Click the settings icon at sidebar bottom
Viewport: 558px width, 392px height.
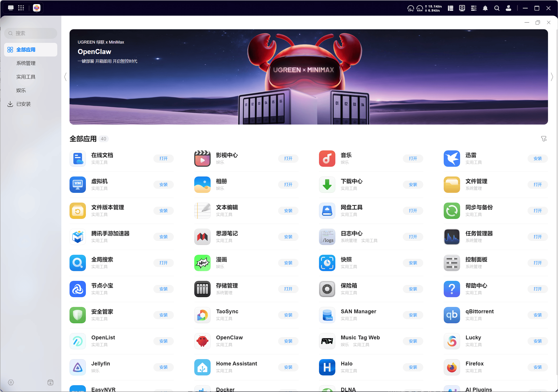click(11, 382)
